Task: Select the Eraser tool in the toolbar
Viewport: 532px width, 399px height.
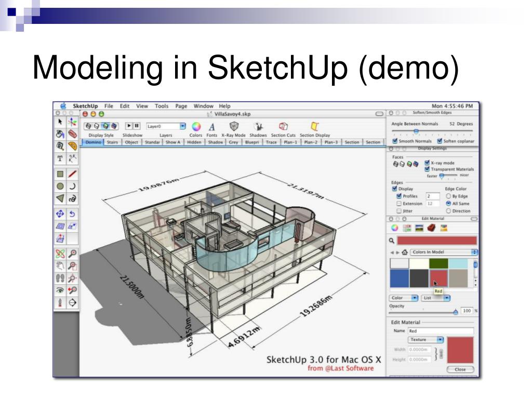Action: click(72, 134)
